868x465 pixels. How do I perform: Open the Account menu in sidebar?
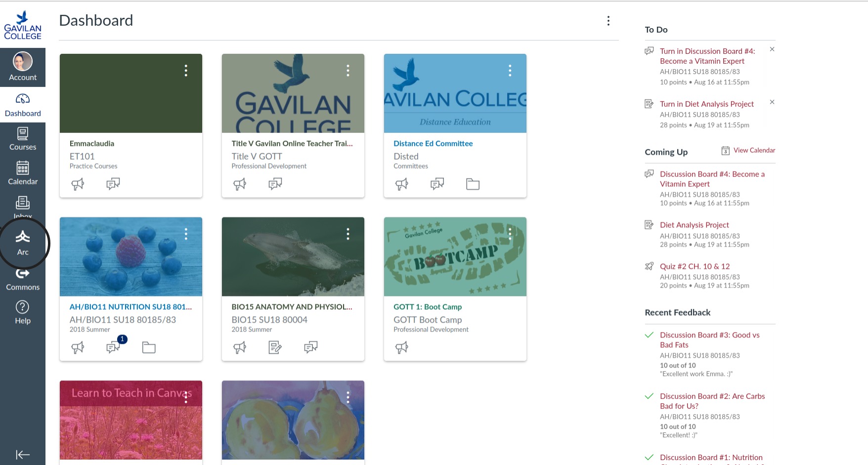tap(23, 67)
